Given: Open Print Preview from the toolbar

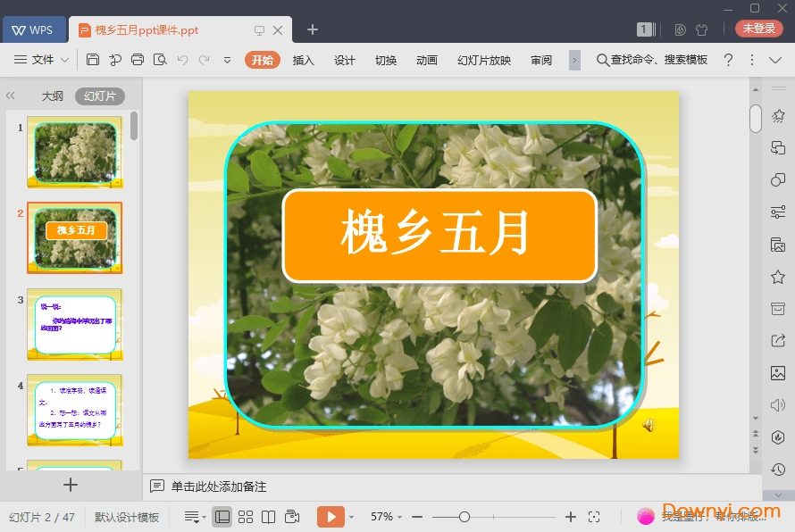Looking at the screenshot, I should (x=161, y=60).
